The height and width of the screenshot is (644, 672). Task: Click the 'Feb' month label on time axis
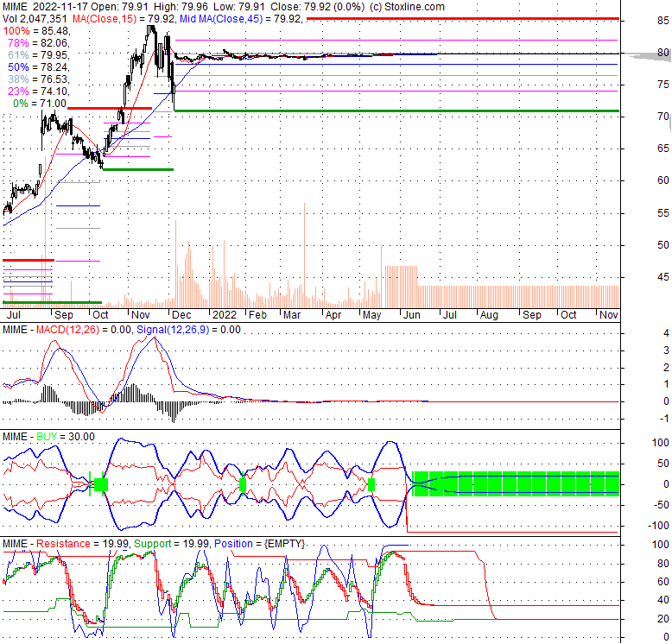click(x=258, y=315)
